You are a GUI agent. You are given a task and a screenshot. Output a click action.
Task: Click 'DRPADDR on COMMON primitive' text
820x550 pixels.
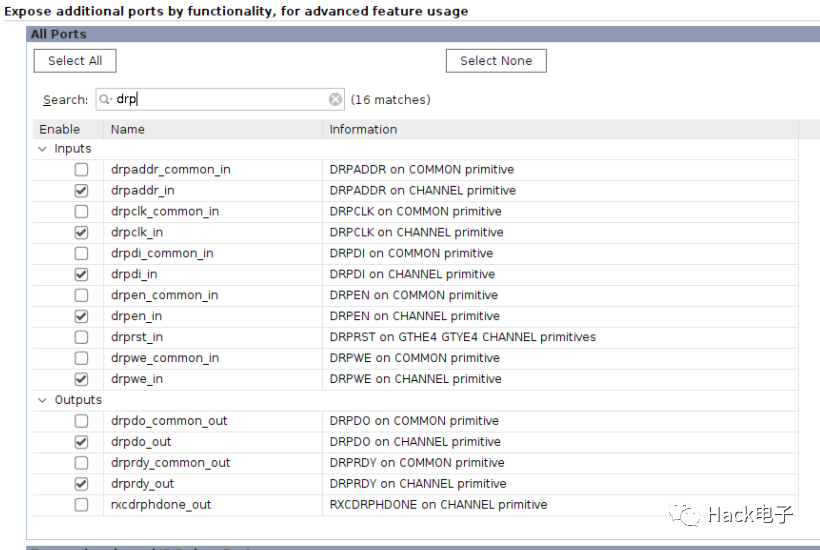(422, 169)
